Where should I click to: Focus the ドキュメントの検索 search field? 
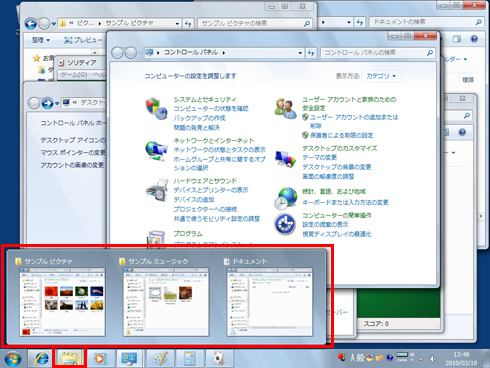[x=427, y=22]
